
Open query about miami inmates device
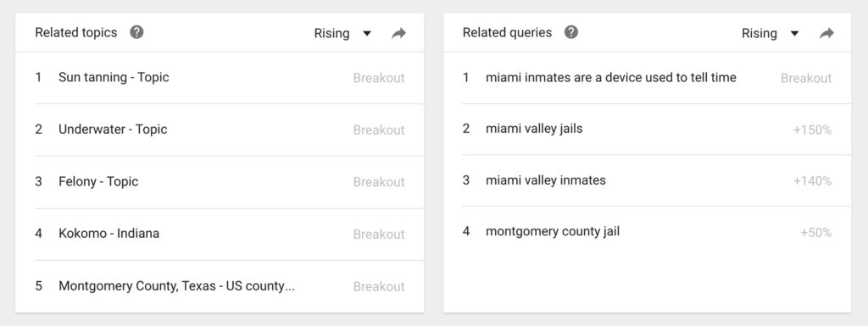[x=647, y=78]
